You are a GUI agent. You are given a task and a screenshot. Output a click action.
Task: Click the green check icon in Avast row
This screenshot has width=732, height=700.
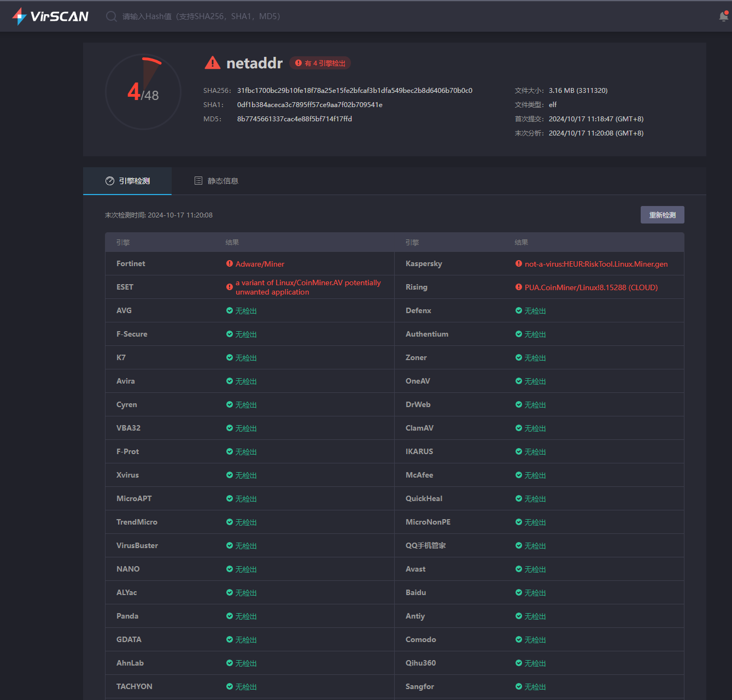pos(519,569)
